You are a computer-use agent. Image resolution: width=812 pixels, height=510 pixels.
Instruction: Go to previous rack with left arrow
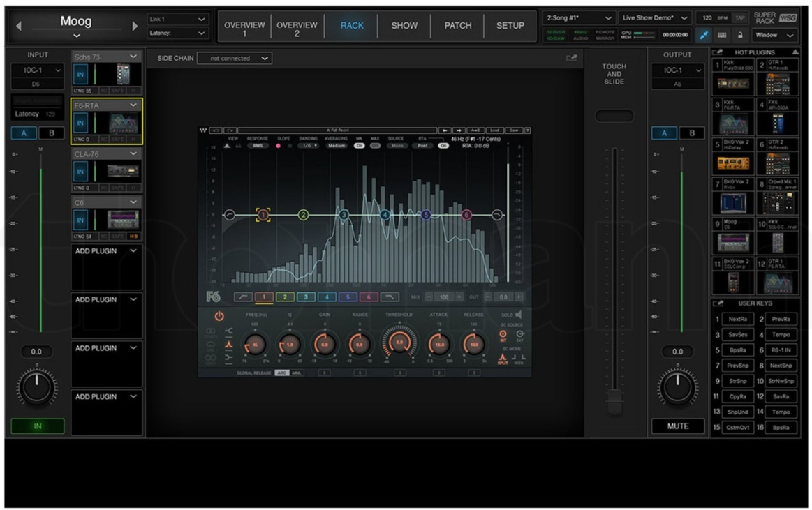pos(19,25)
